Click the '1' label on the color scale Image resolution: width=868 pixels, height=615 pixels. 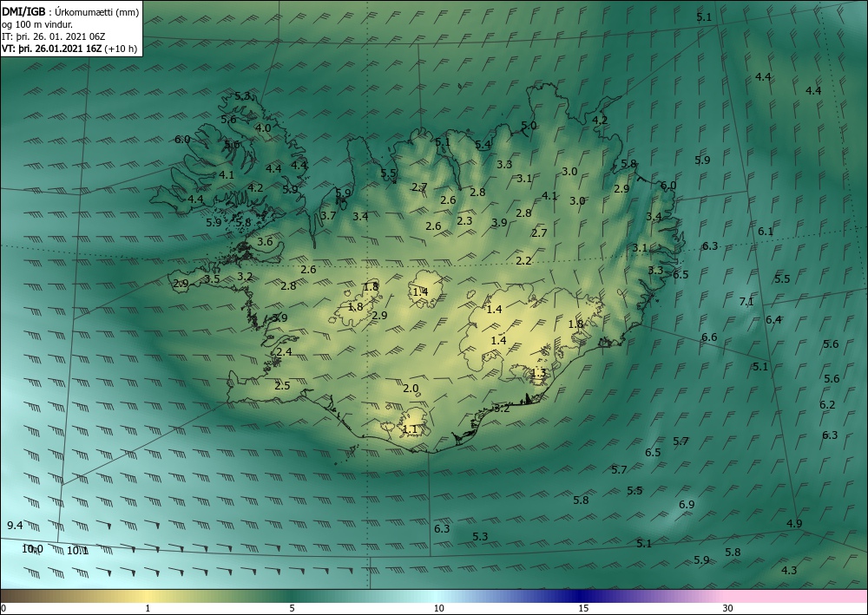[x=148, y=609]
